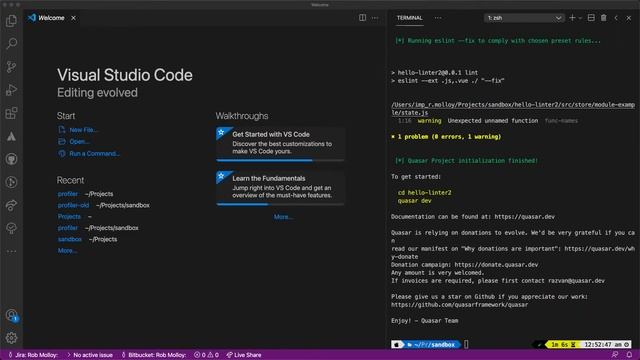This screenshot has height=360, width=640.
Task: Click the Get Started walkthrough progress bar
Action: point(280,160)
